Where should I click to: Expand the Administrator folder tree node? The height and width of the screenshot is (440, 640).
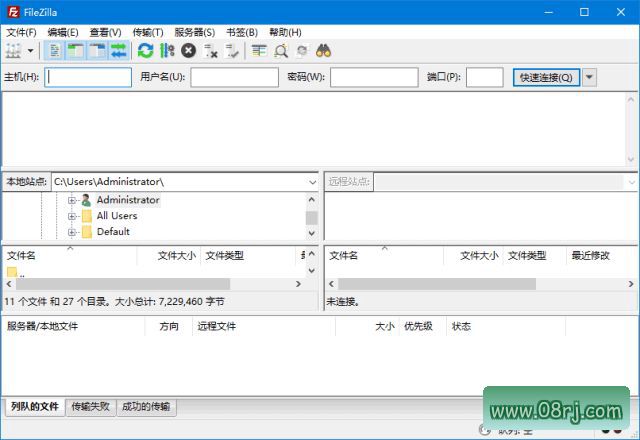coord(72,200)
